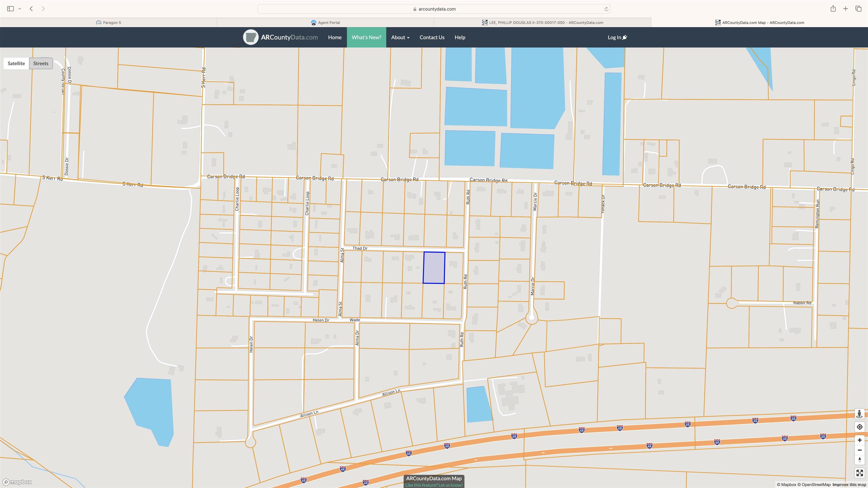Expand the About dropdown menu
Image resolution: width=868 pixels, height=488 pixels.
coord(400,37)
